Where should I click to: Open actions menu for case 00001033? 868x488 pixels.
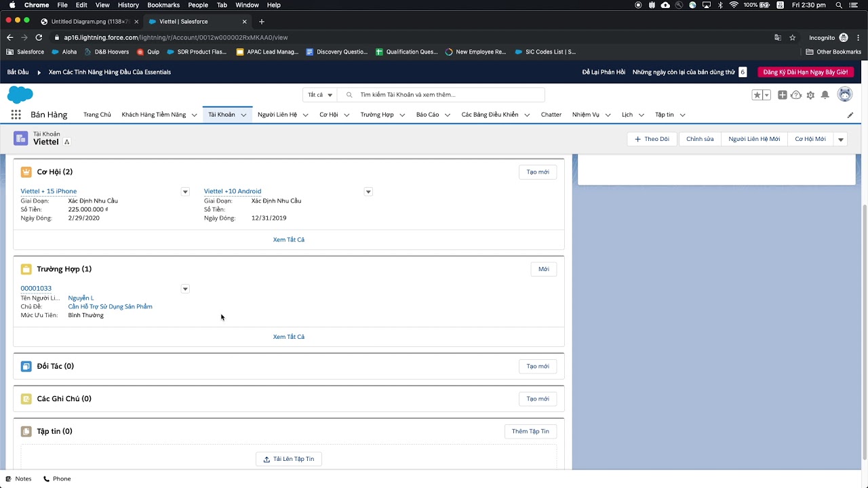click(185, 289)
